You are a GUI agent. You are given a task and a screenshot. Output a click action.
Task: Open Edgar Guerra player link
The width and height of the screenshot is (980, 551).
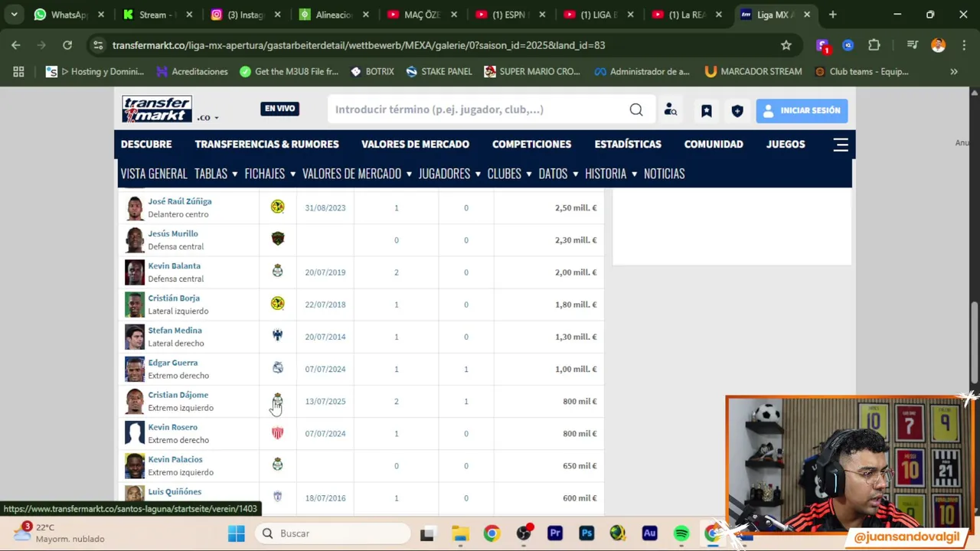click(172, 363)
